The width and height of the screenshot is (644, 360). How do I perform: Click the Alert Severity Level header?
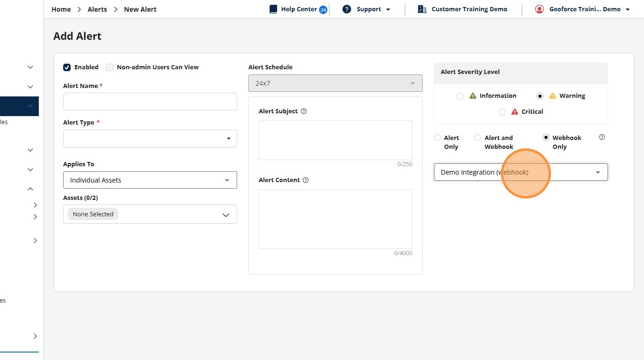(x=470, y=72)
